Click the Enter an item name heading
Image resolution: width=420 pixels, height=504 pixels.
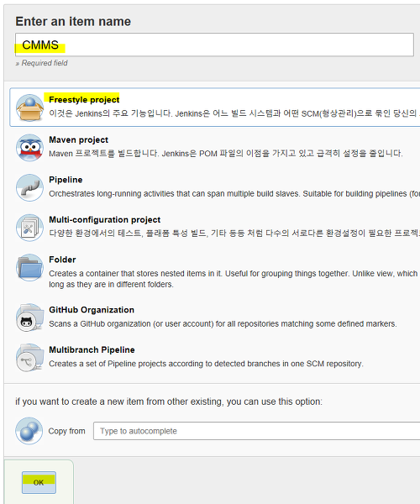[73, 22]
